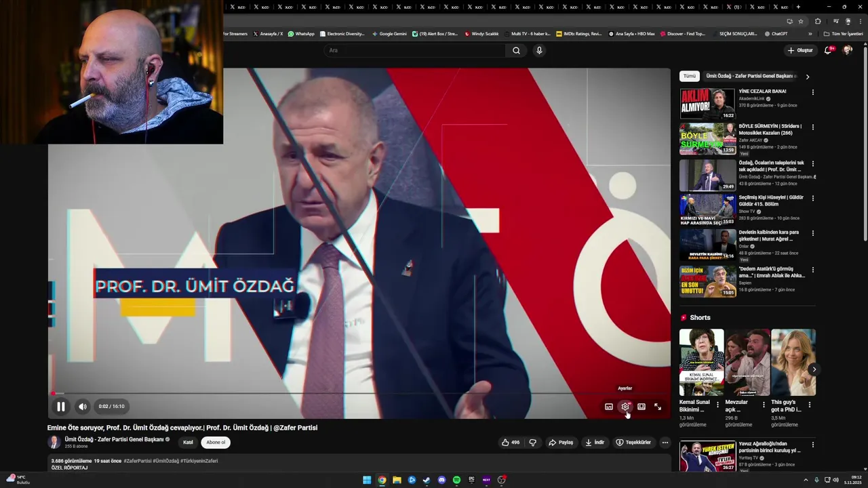Image resolution: width=868 pixels, height=488 pixels.
Task: Open Windy: Sıcaklık bookmark
Action: (x=481, y=34)
